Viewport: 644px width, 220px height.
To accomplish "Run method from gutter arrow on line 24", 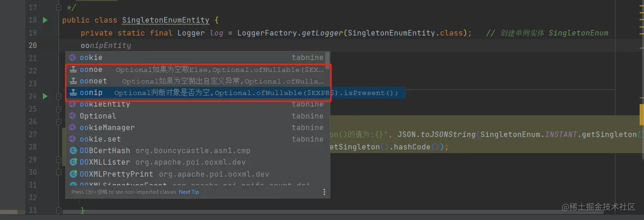I will (x=45, y=96).
